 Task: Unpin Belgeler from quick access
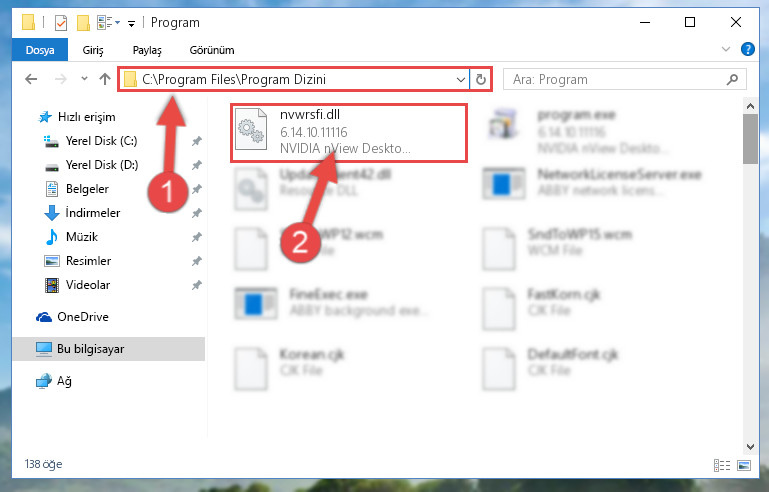pos(197,189)
